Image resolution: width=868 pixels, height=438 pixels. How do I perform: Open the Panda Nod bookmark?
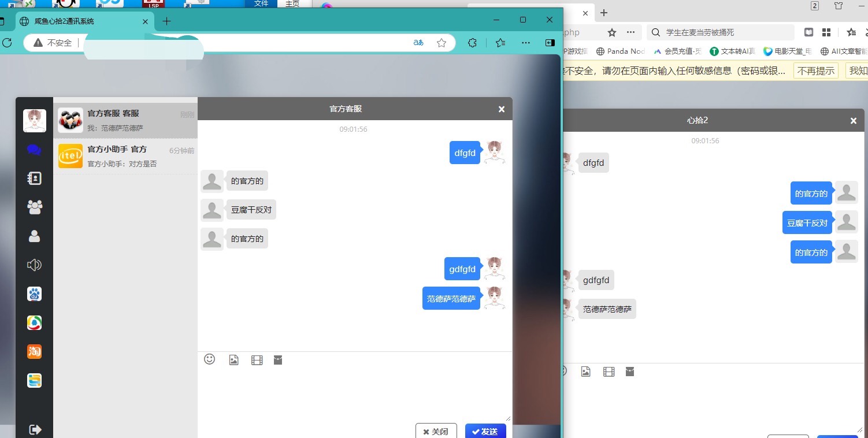pyautogui.click(x=620, y=51)
